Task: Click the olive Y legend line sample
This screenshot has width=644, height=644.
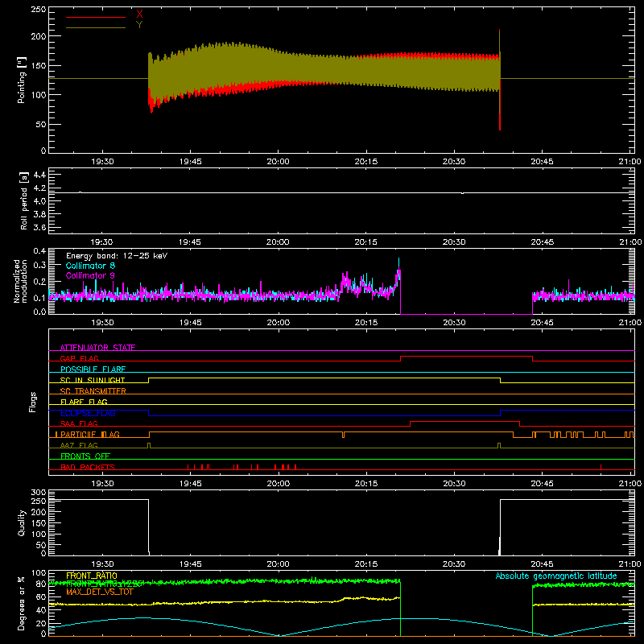Action: click(x=96, y=27)
